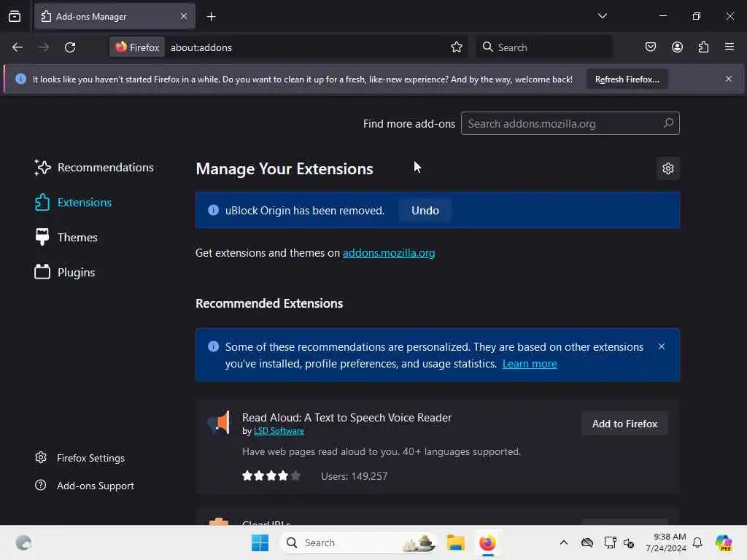This screenshot has height=560, width=747.
Task: Show hidden system tray icons
Action: click(564, 542)
